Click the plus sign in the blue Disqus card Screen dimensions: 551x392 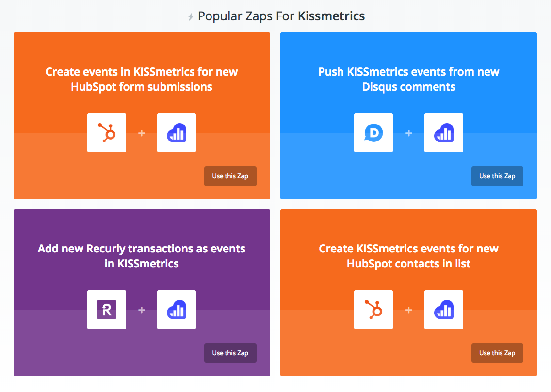pyautogui.click(x=409, y=133)
